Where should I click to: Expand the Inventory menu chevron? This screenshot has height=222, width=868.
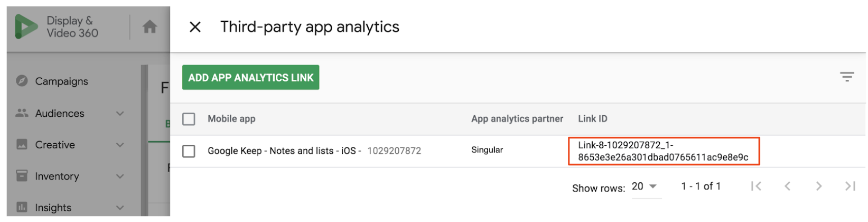(x=120, y=176)
